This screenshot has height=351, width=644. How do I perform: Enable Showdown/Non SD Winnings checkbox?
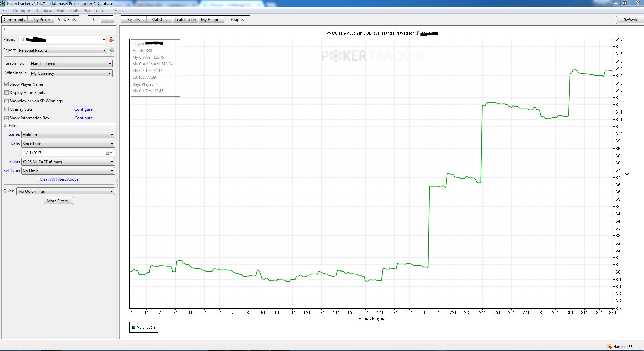tap(6, 101)
